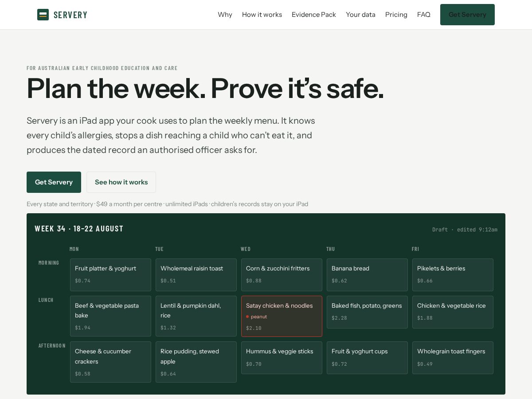Open the Pricing nav link
The width and height of the screenshot is (532, 399).
coord(396,15)
